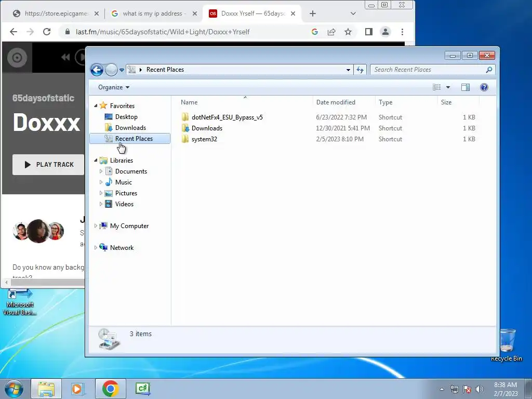This screenshot has width=532, height=399.
Task: Open Chrome tab search dropdown
Action: tap(353, 14)
